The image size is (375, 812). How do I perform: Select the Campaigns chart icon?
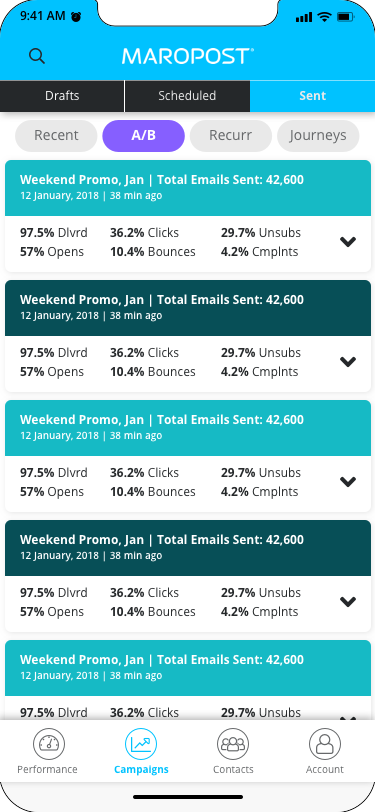[141, 744]
